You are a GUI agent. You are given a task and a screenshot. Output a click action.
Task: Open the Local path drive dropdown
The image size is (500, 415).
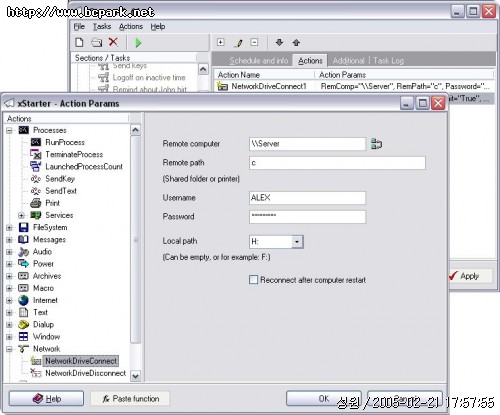pos(297,242)
